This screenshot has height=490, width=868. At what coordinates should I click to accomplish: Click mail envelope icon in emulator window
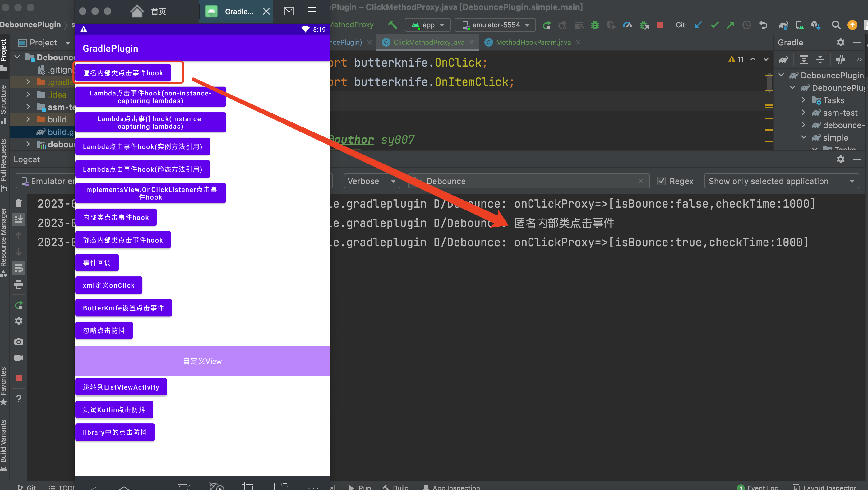pyautogui.click(x=289, y=12)
